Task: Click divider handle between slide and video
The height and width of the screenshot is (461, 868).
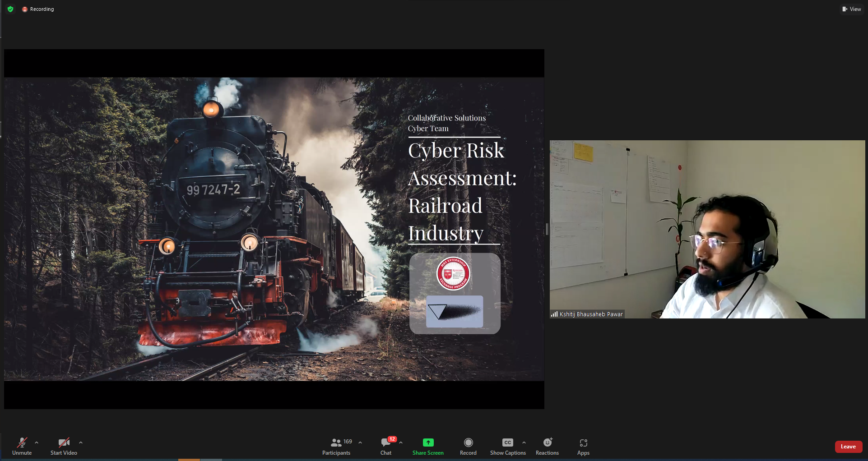Action: (547, 229)
